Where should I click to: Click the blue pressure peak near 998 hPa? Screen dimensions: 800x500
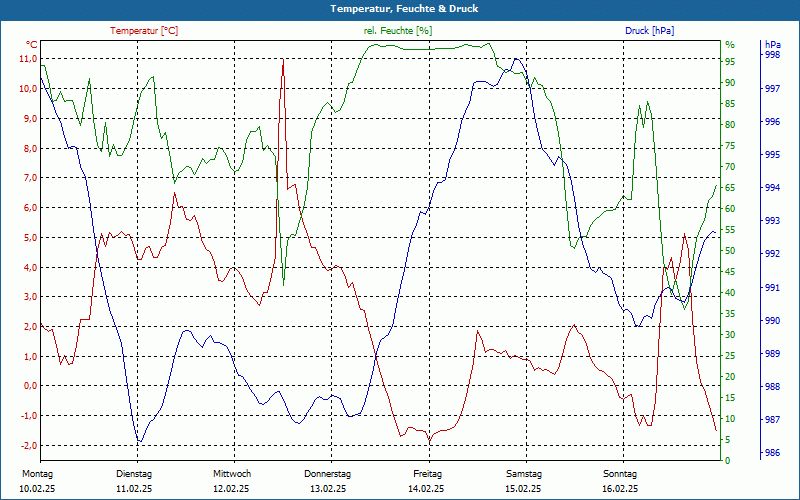(516, 59)
